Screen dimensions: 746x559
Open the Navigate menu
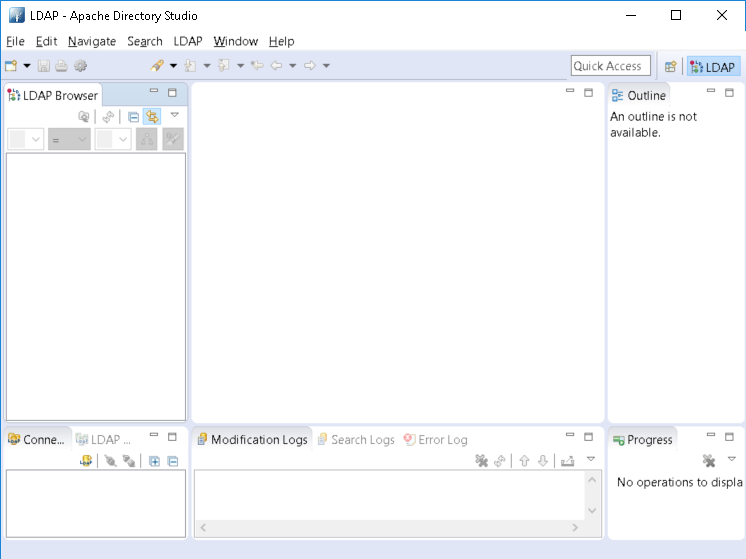92,41
